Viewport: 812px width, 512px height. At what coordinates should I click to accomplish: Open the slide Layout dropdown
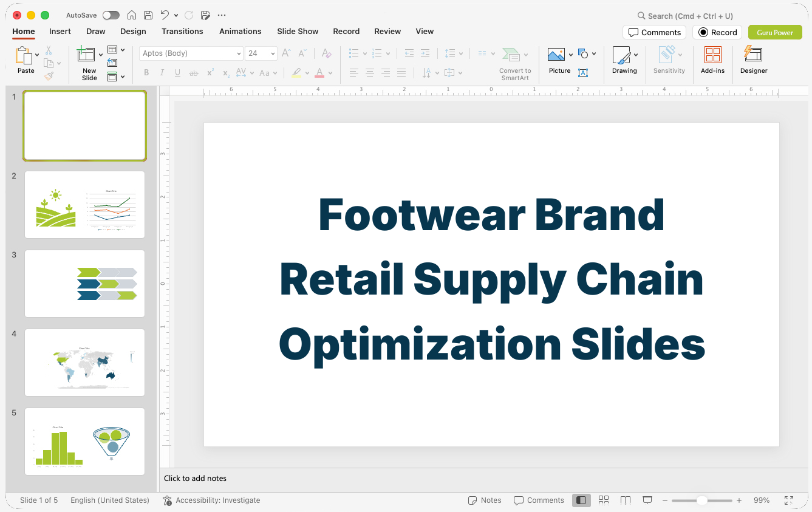tap(116, 50)
